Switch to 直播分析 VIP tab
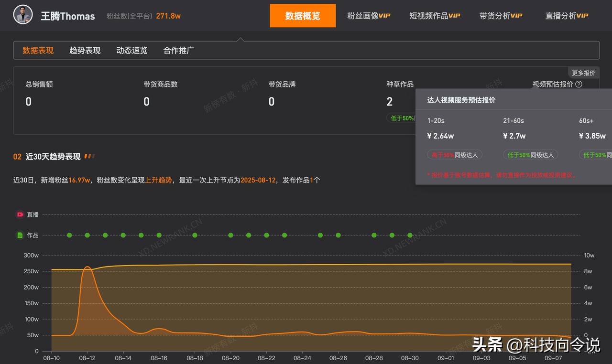 pyautogui.click(x=567, y=16)
